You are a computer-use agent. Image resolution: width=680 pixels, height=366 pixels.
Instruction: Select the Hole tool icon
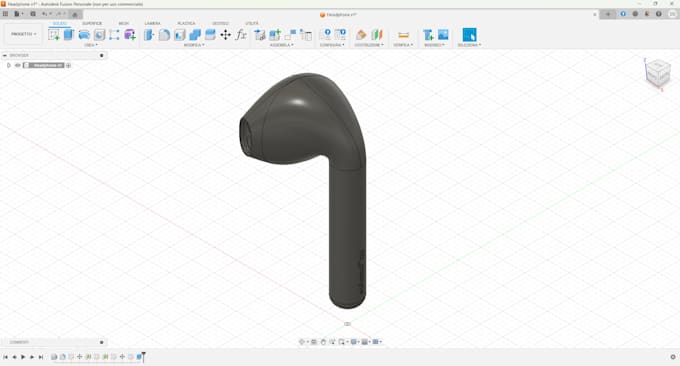[x=99, y=35]
